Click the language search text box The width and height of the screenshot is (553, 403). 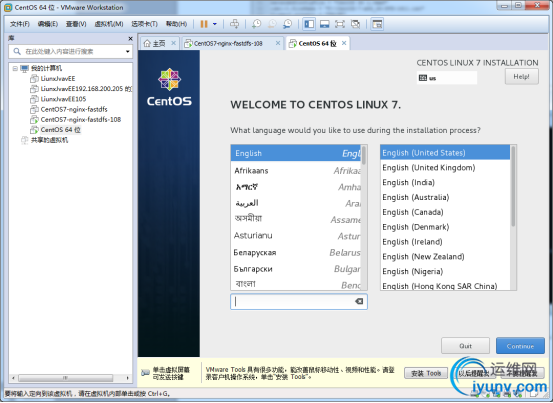299,301
